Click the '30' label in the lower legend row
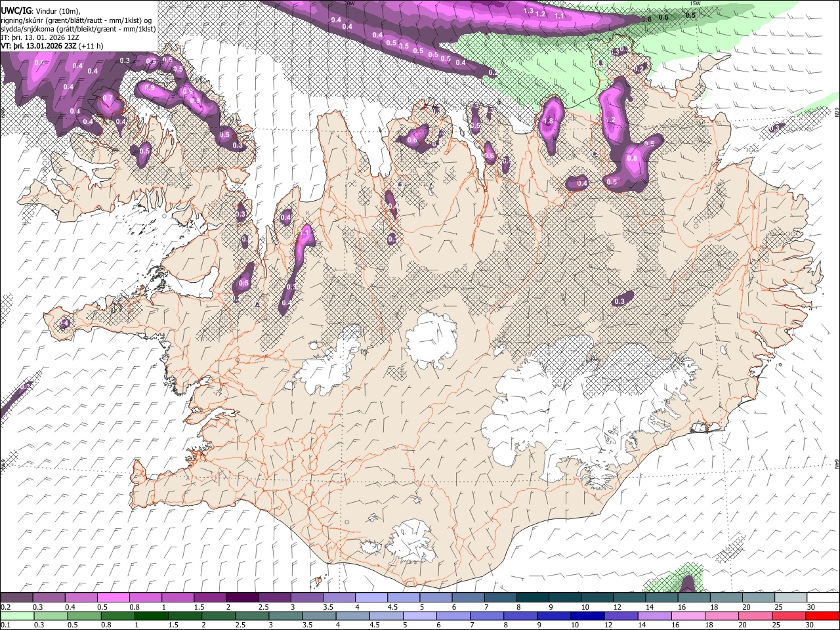The height and width of the screenshot is (630, 840). click(811, 625)
